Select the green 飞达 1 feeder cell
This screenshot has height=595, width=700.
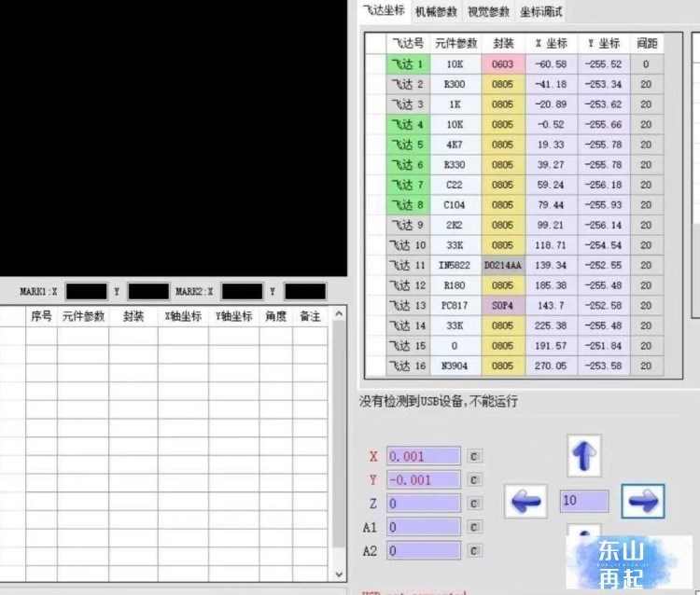tap(408, 64)
